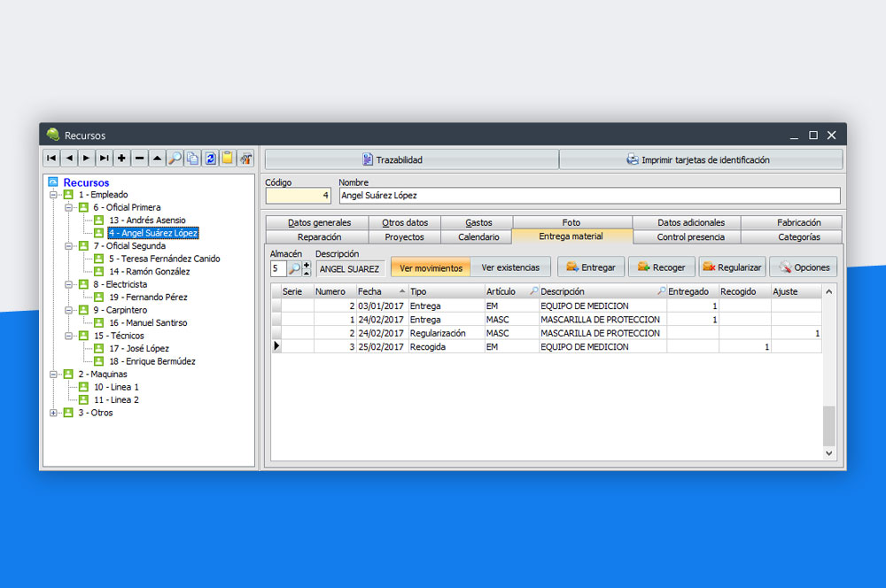This screenshot has width=886, height=588.
Task: Click the copy record icon
Action: [192, 159]
